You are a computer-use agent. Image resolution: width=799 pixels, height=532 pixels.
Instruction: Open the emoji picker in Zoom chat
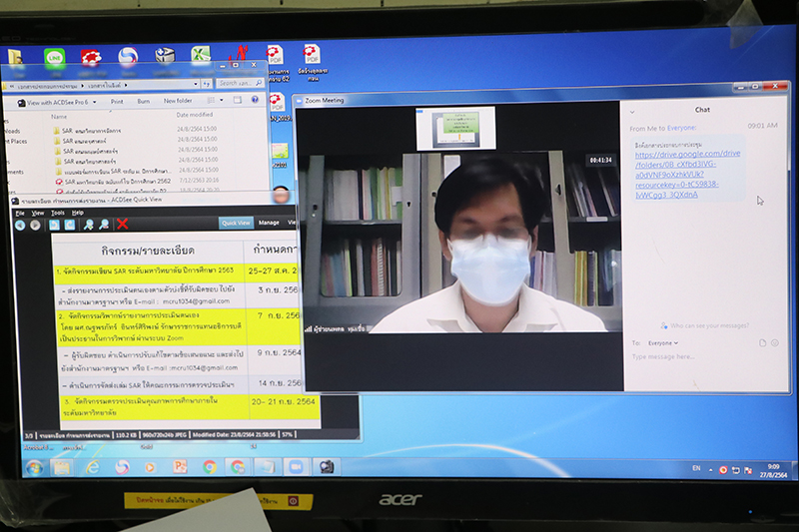coord(776,342)
